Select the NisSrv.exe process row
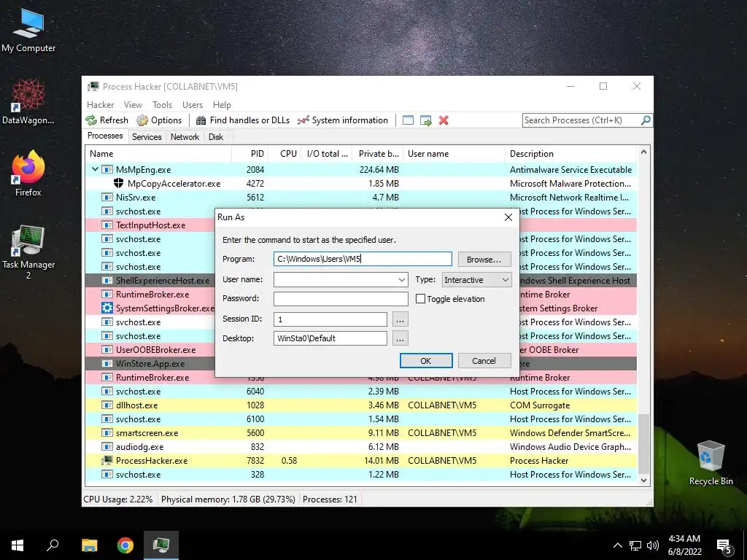747x560 pixels. pyautogui.click(x=361, y=197)
